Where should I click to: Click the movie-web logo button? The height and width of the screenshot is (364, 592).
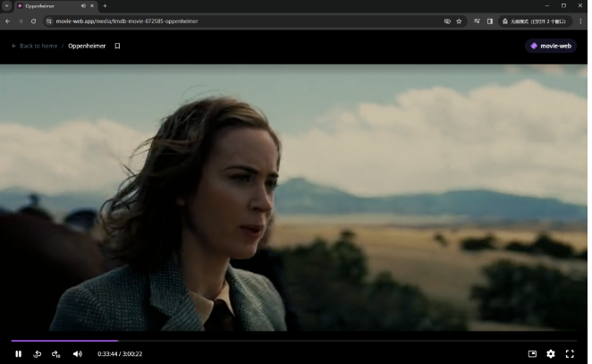click(x=551, y=46)
